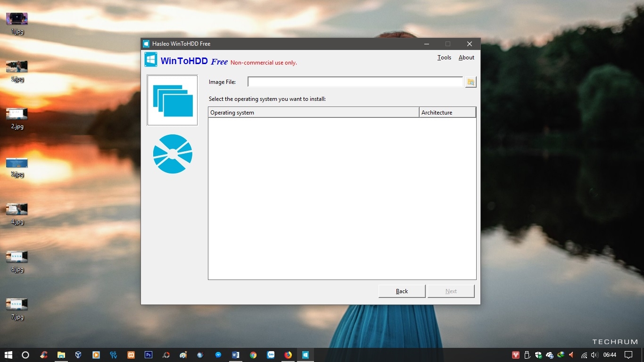The width and height of the screenshot is (644, 362).
Task: Open the orange media player taskbar icon
Action: (x=96, y=355)
